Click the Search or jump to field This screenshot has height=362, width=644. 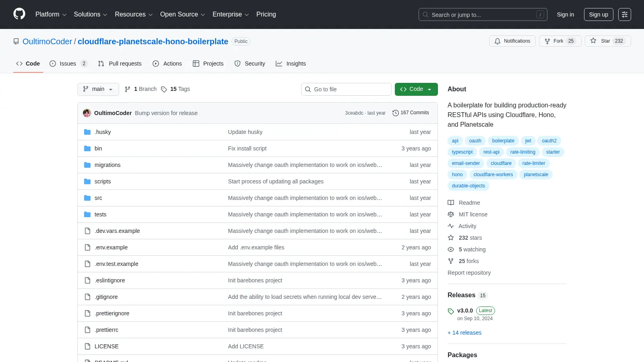(x=483, y=14)
